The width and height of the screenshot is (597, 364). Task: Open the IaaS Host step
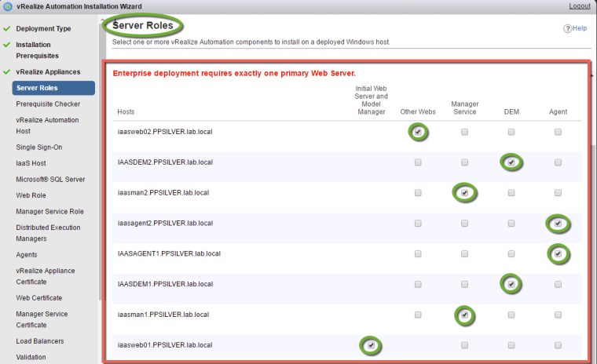[31, 163]
